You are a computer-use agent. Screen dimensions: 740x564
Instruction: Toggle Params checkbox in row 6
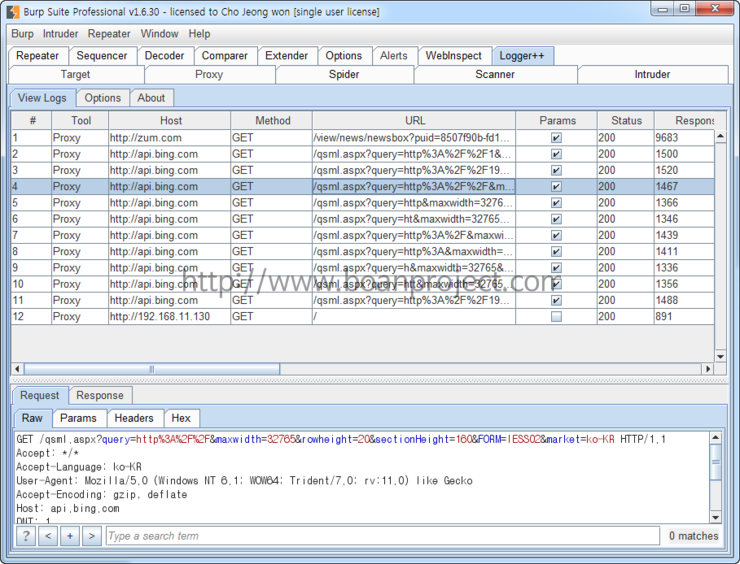click(556, 219)
